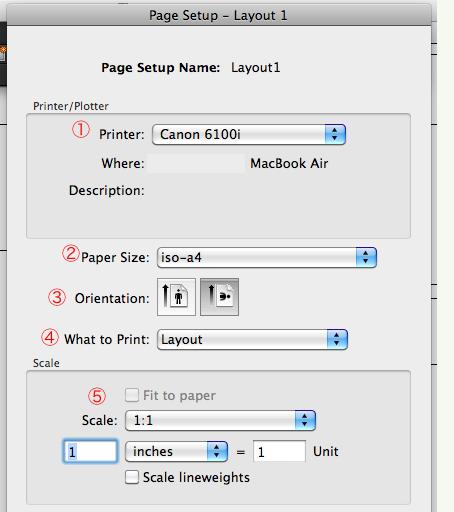Select portrait orientation icon
Screen dimensions: 454x512
click(x=176, y=297)
